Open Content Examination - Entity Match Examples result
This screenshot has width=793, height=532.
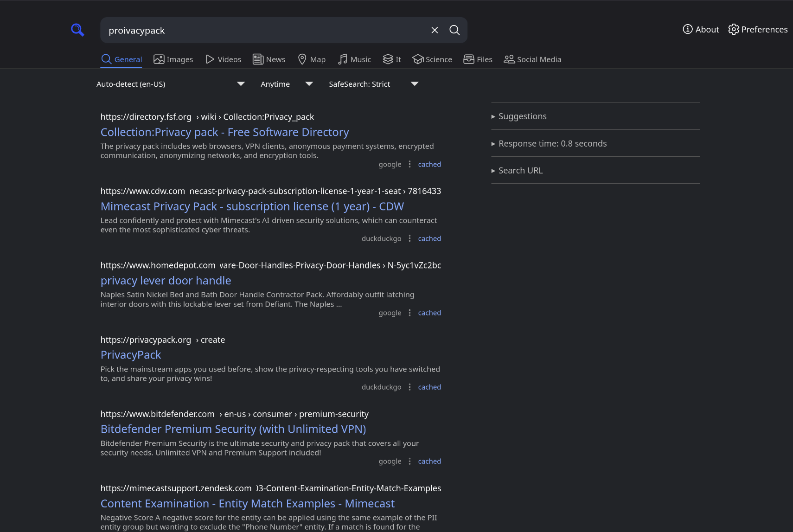(248, 503)
